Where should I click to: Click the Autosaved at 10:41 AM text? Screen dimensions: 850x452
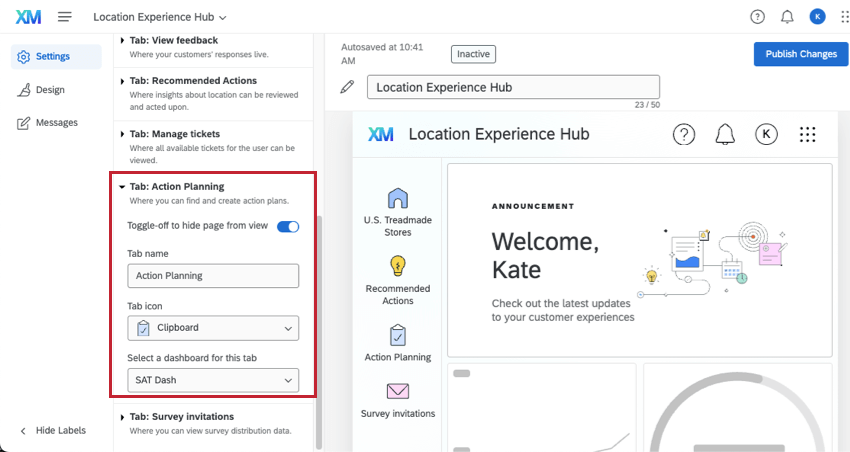click(382, 54)
